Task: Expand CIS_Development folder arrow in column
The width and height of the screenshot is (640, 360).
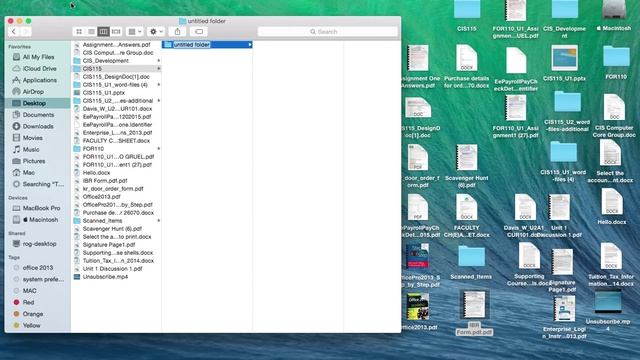Action: point(158,61)
